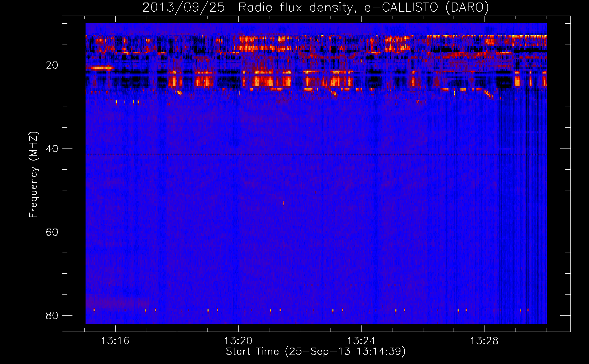Screen dimensions: 589x364
Task: Click the 13:20 time tick label
Action: 238,341
